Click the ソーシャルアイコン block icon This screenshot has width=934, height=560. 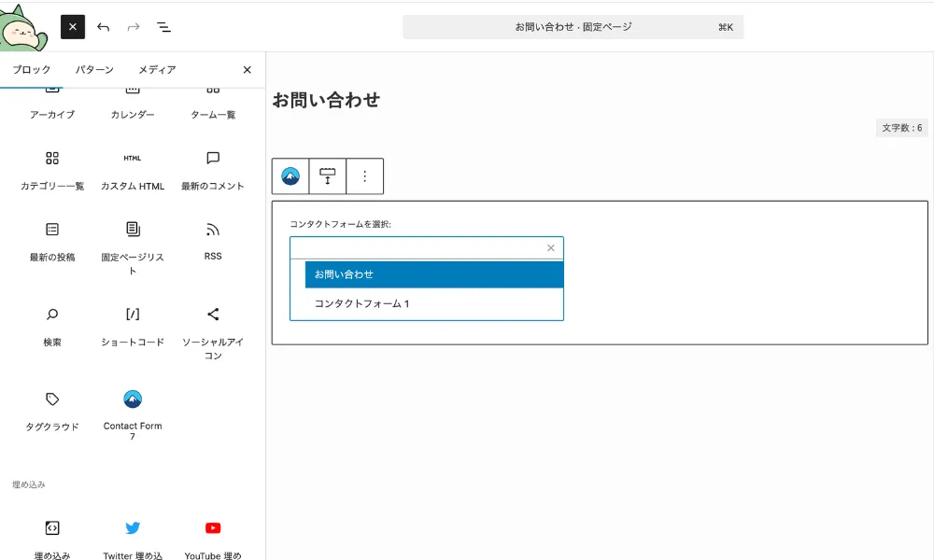pos(212,315)
